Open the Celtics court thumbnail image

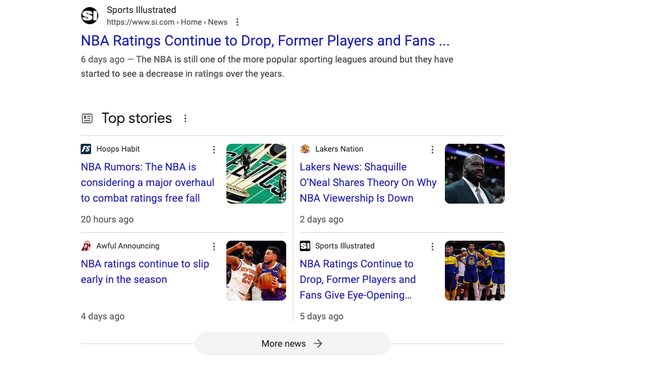coord(256,174)
